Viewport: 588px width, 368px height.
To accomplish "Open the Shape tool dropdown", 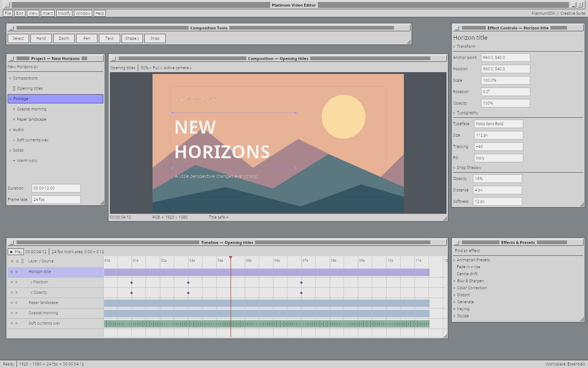I will click(132, 38).
